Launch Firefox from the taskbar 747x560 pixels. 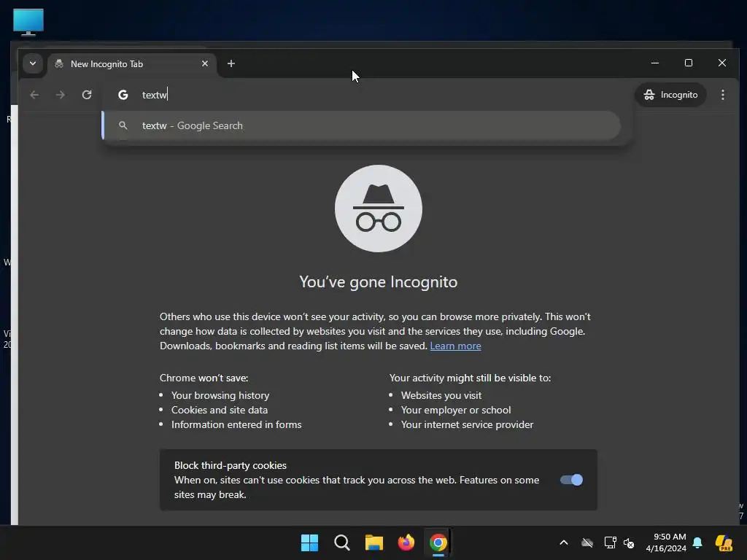(x=406, y=542)
